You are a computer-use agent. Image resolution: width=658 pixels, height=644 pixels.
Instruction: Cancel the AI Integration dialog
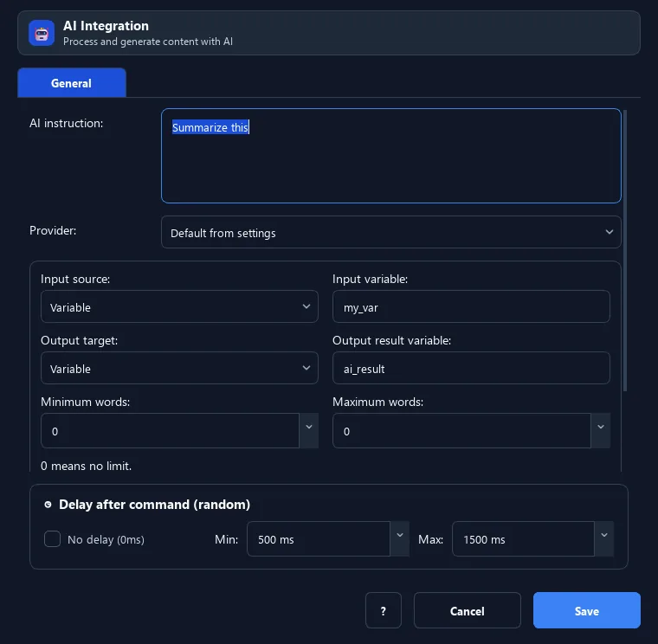(x=467, y=610)
